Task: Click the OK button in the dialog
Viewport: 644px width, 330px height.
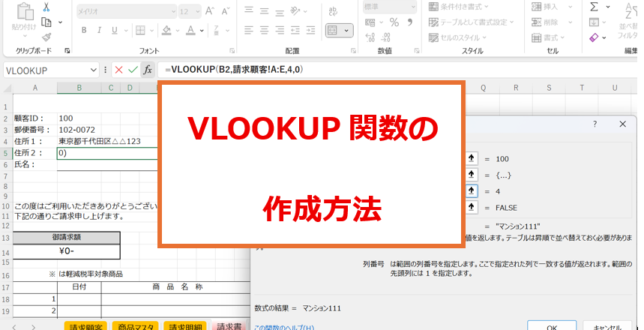Action: click(x=551, y=327)
